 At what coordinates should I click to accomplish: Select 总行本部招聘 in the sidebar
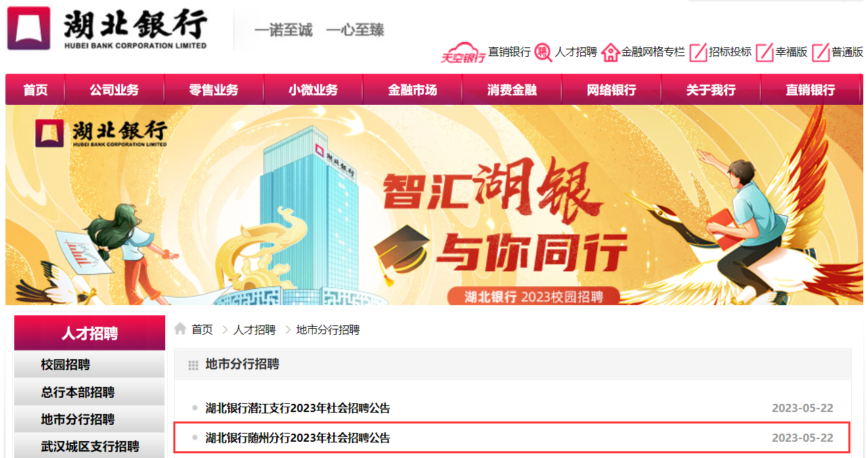89,392
